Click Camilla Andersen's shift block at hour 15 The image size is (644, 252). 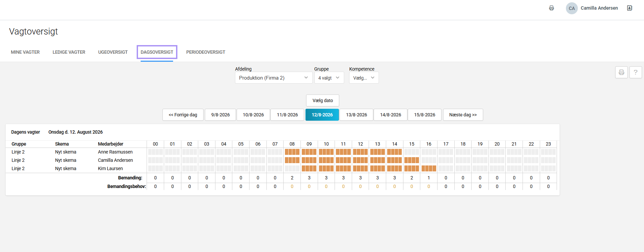412,160
